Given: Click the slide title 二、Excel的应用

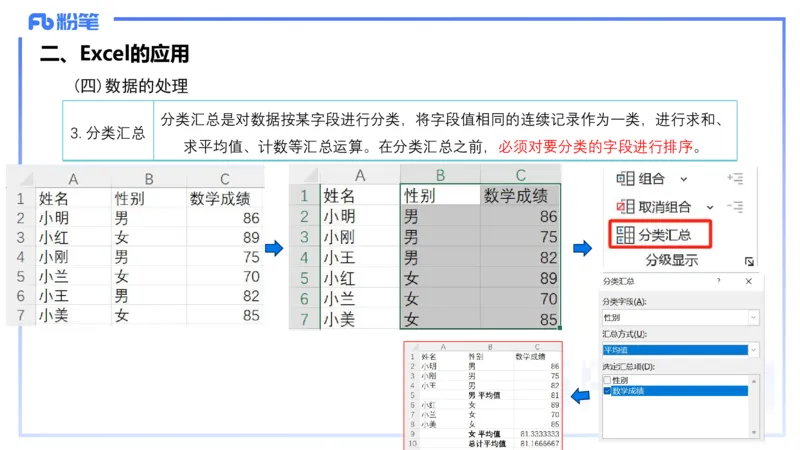Looking at the screenshot, I should 115,53.
